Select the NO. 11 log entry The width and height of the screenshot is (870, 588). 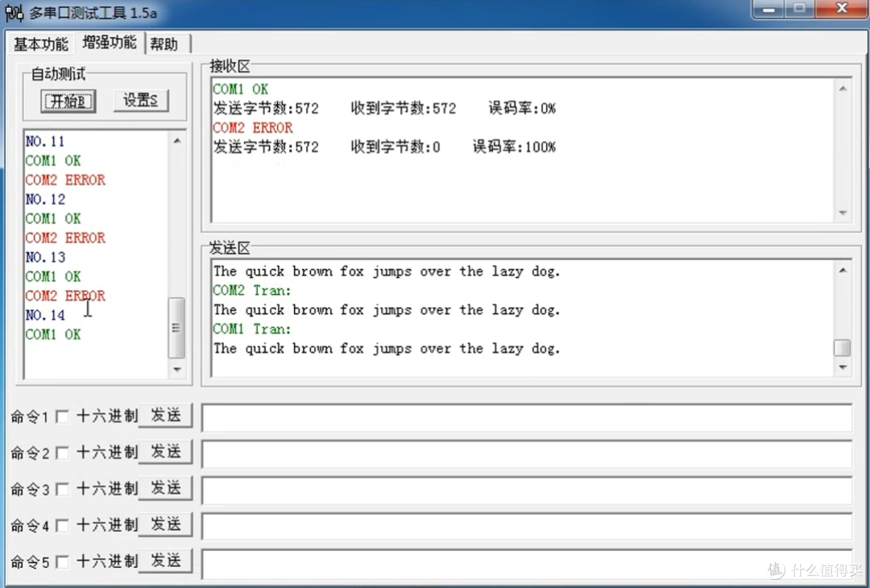(45, 142)
